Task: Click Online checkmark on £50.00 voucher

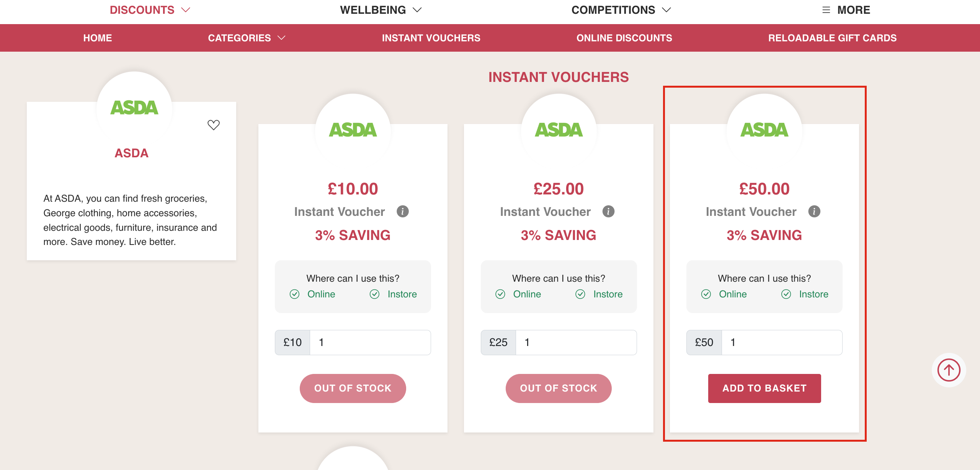Action: [x=706, y=294]
